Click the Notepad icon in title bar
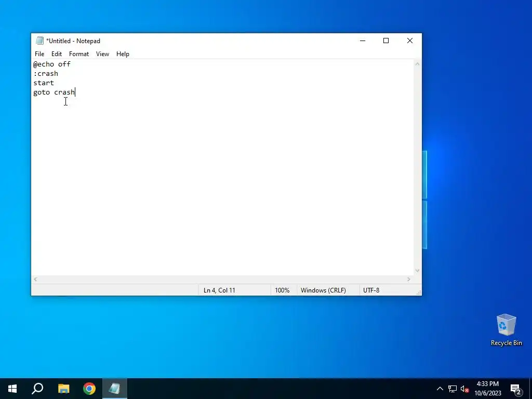 [x=39, y=41]
